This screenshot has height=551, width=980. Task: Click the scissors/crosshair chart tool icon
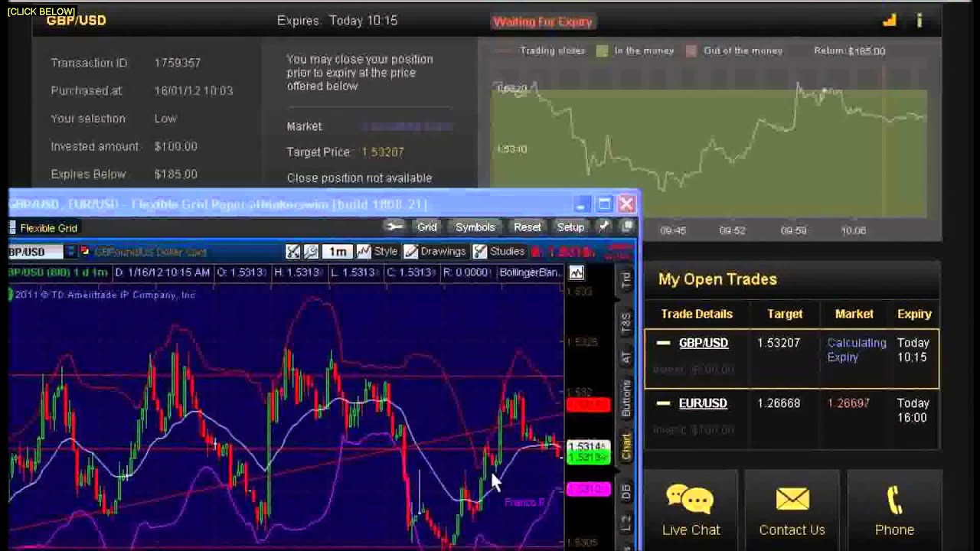click(292, 252)
